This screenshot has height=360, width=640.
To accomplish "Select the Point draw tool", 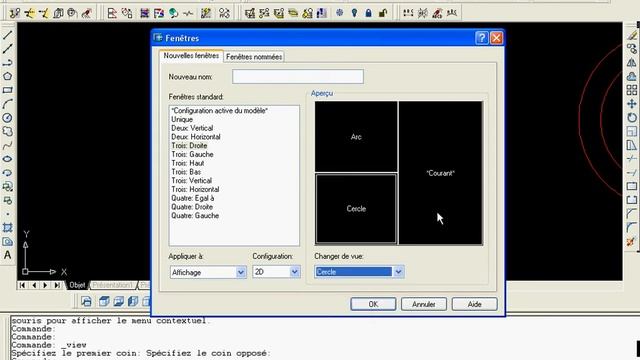I will 7,214.
